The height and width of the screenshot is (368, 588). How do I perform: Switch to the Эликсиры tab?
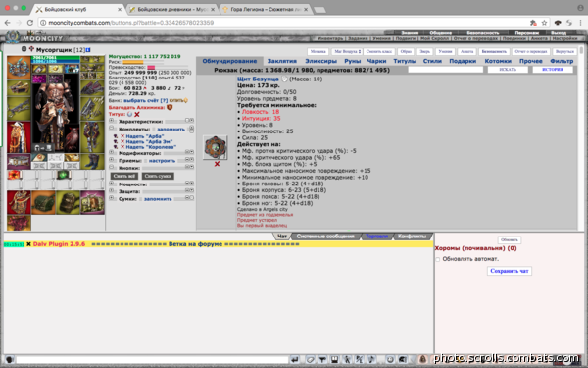[320, 61]
